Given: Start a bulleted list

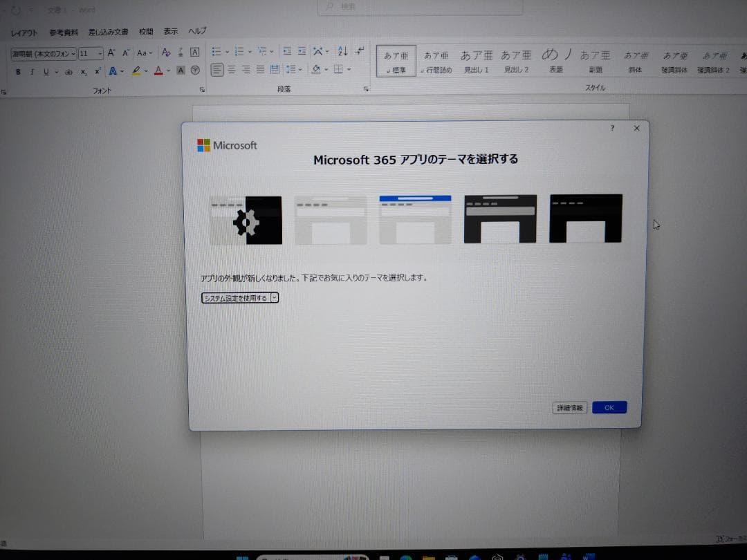Looking at the screenshot, I should (x=216, y=51).
